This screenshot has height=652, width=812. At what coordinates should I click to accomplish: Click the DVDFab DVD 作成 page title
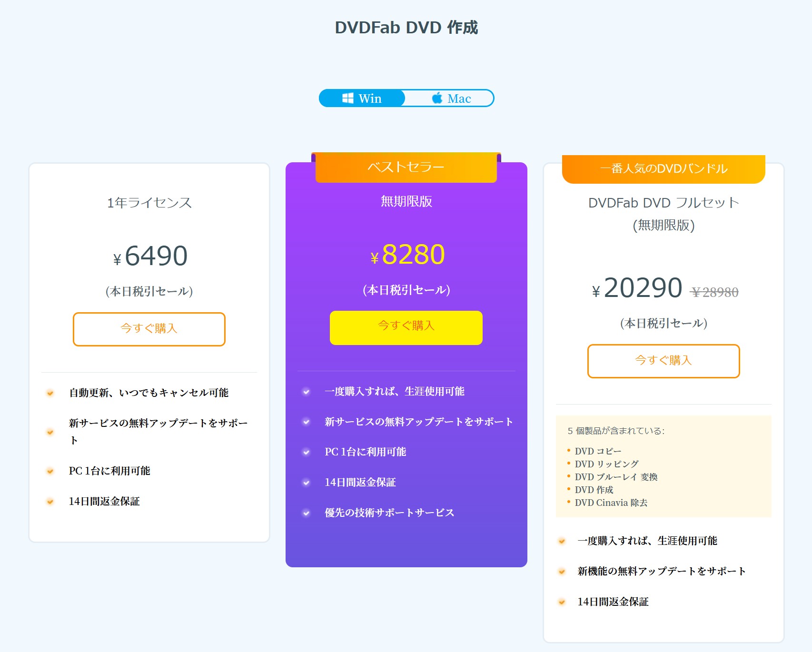click(x=406, y=27)
